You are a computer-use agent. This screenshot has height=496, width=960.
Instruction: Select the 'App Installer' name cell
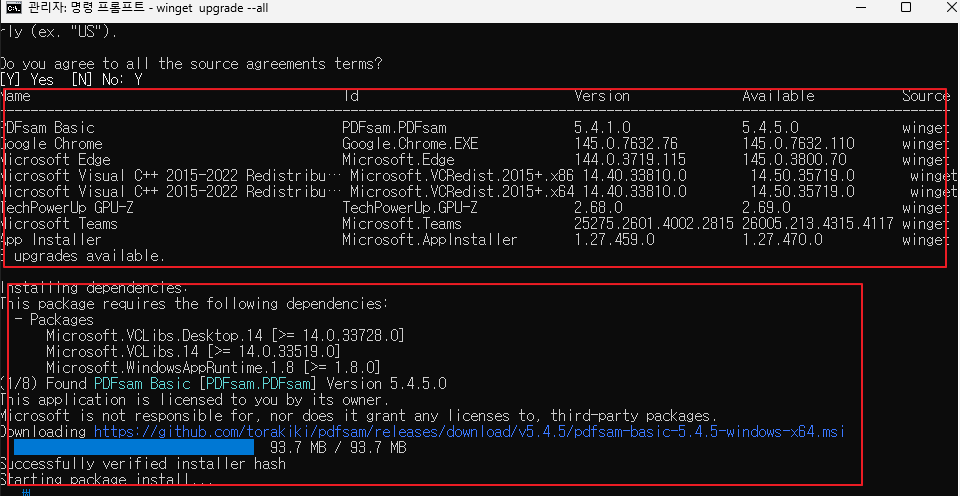(51, 239)
